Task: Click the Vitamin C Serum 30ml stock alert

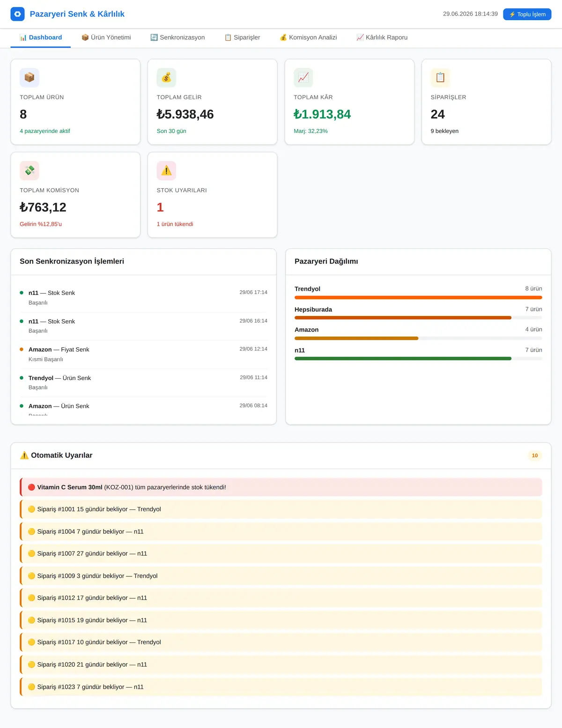Action: tap(281, 487)
